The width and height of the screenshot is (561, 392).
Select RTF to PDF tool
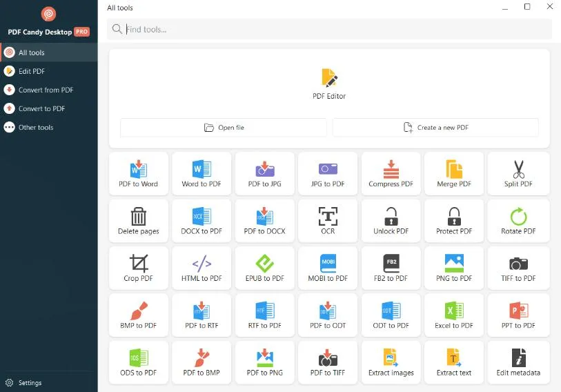click(x=265, y=315)
